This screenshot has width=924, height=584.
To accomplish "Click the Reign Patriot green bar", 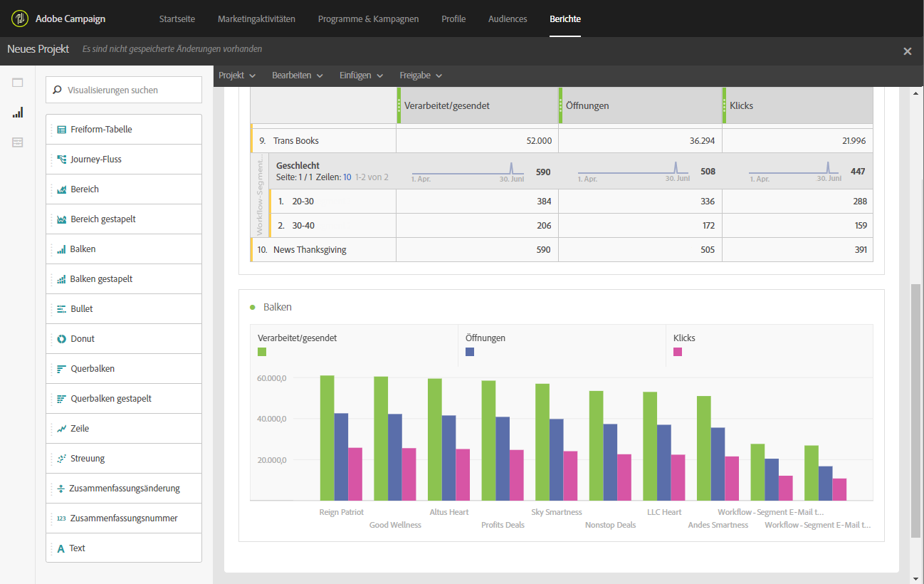I will [327, 438].
